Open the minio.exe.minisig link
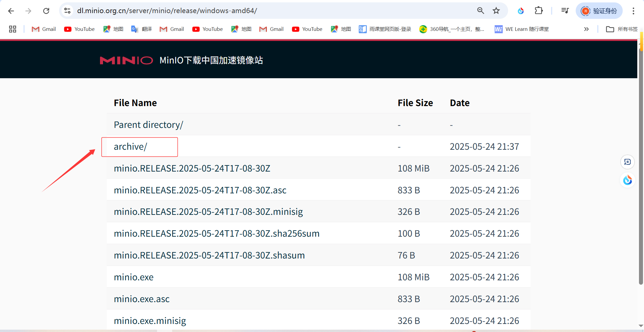Image resolution: width=644 pixels, height=332 pixels. point(150,321)
